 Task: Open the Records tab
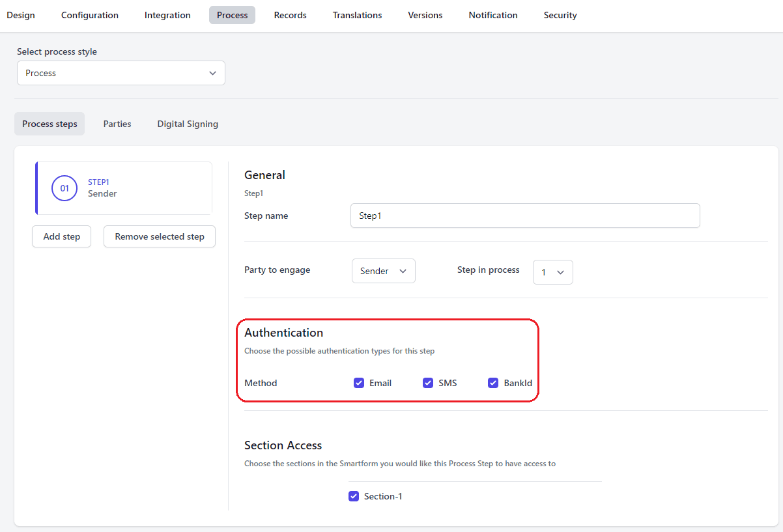290,15
